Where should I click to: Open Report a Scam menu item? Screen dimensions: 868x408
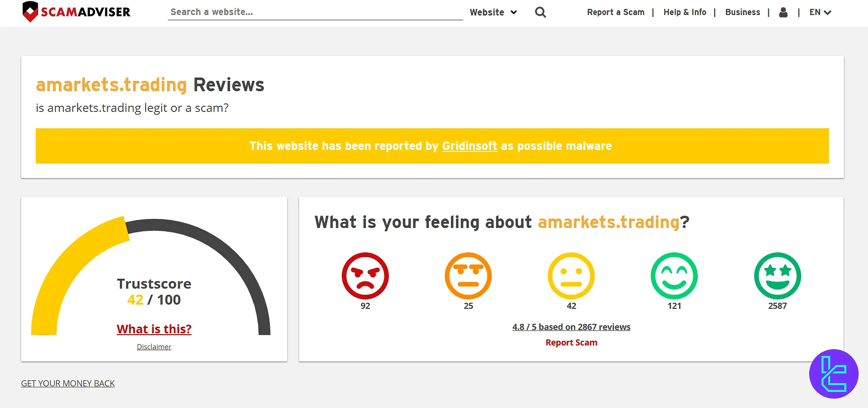click(615, 12)
